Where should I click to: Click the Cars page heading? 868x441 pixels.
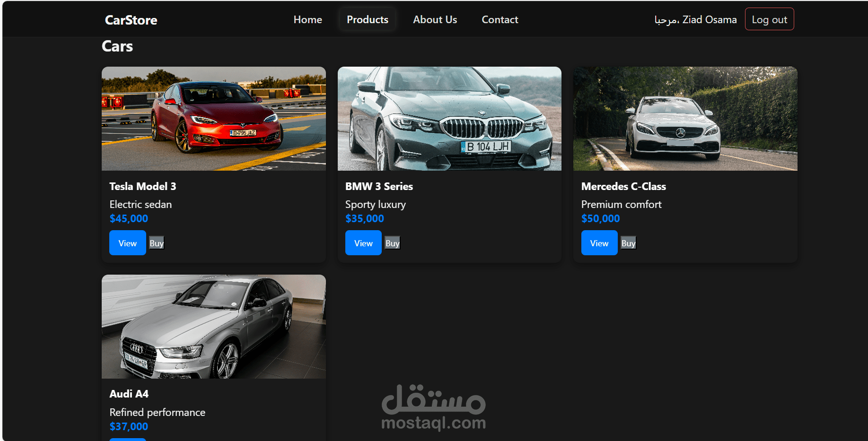click(117, 46)
